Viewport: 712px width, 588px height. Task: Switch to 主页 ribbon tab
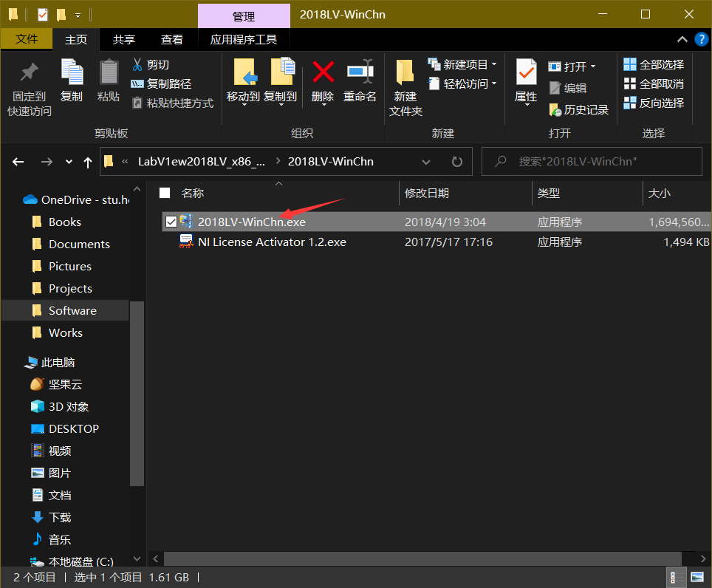pos(76,39)
